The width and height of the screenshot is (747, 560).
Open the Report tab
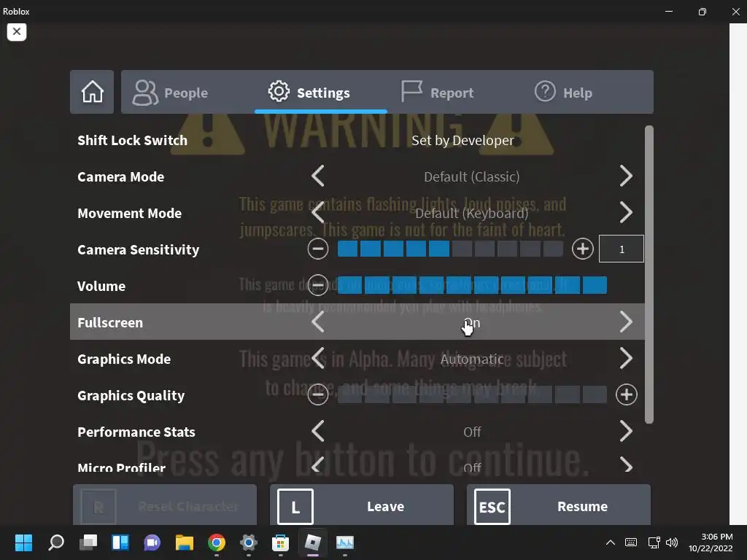[437, 92]
